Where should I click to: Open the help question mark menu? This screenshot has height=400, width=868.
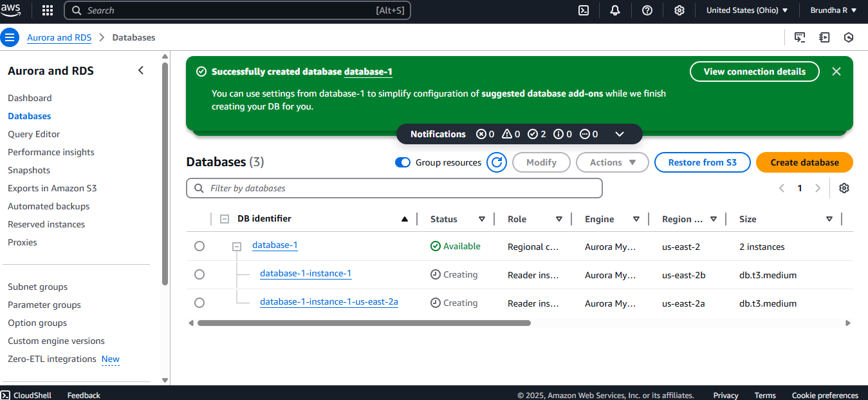[647, 10]
